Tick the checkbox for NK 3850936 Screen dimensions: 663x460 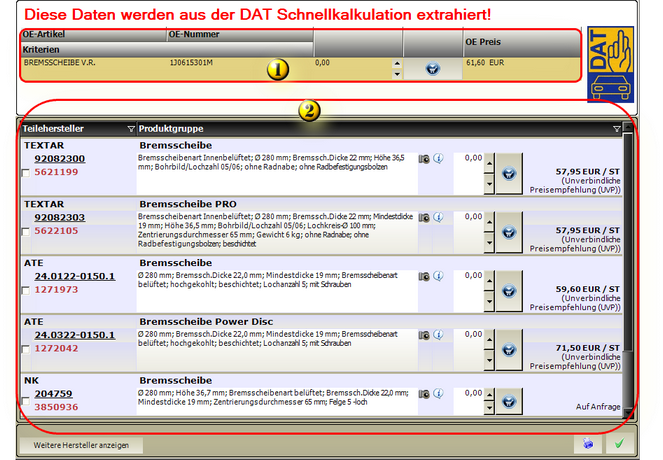[26, 401]
